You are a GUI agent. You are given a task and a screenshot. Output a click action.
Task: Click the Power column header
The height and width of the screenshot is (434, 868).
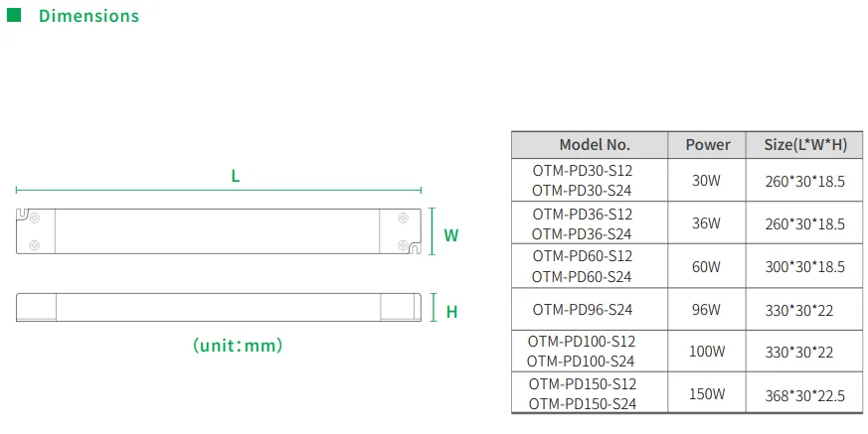(x=708, y=145)
